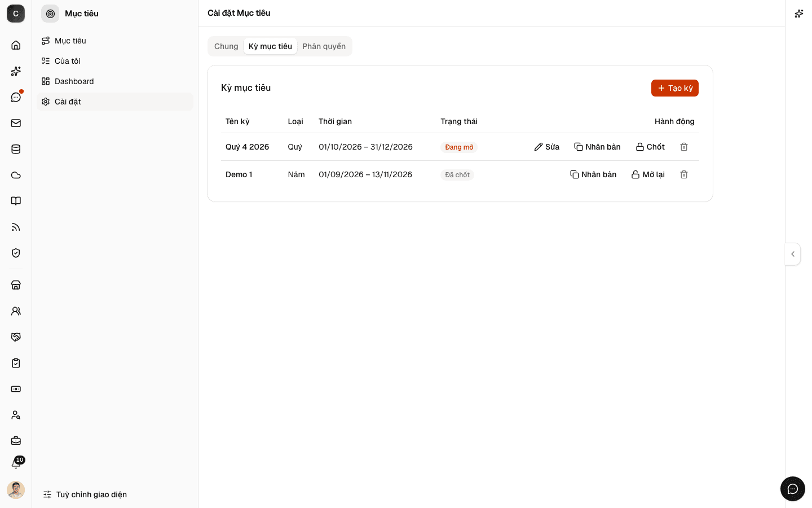Screen dimensions: 812x508
Task: Click the Đã chốt status badge
Action: pos(457,175)
